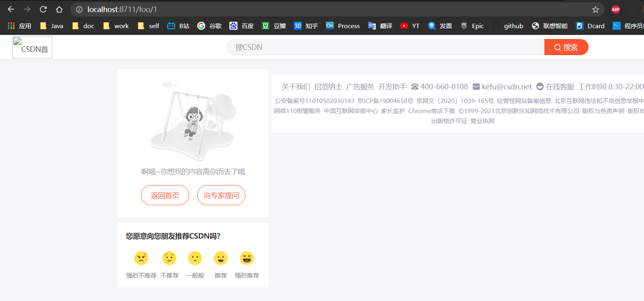Viewport: 644px width, 301px height.
Task: Open the ABP extension icon
Action: 615,9
